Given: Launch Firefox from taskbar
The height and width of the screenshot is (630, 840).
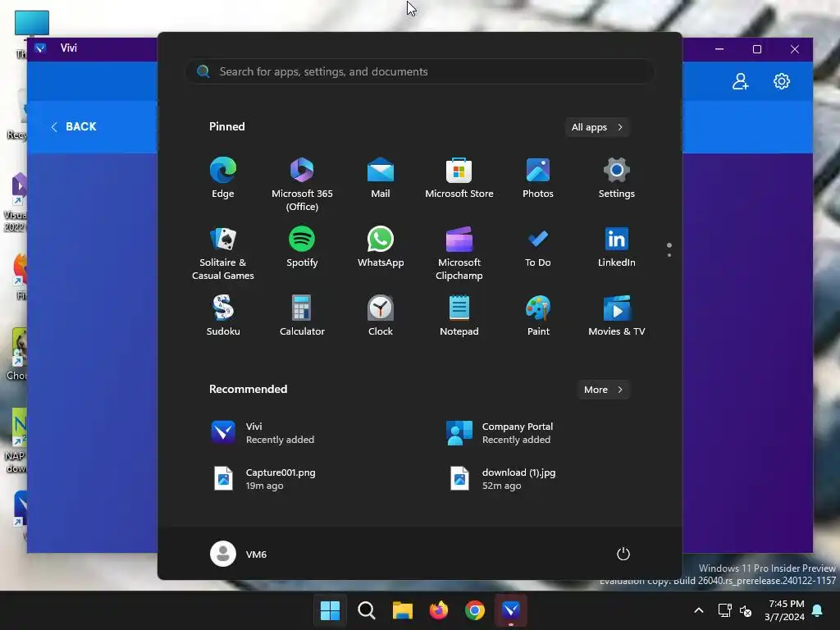Looking at the screenshot, I should click(x=439, y=610).
